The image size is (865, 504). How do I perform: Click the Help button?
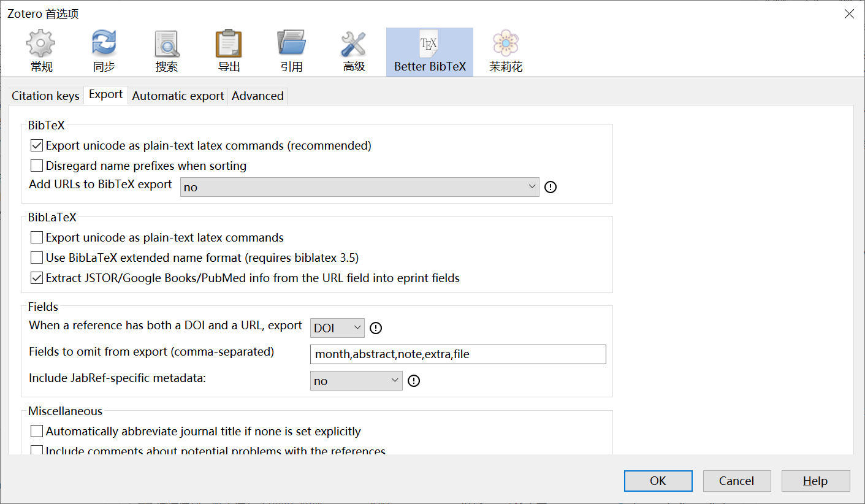[x=815, y=481]
